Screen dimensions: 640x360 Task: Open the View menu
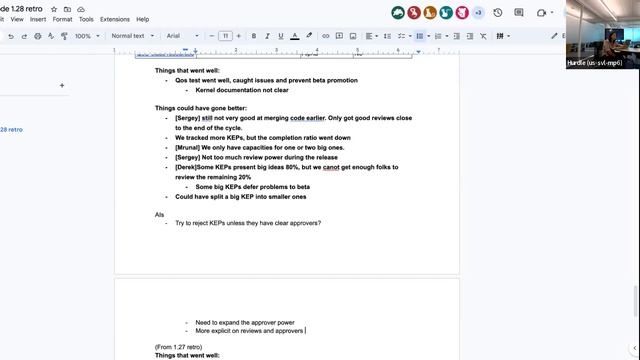click(17, 19)
